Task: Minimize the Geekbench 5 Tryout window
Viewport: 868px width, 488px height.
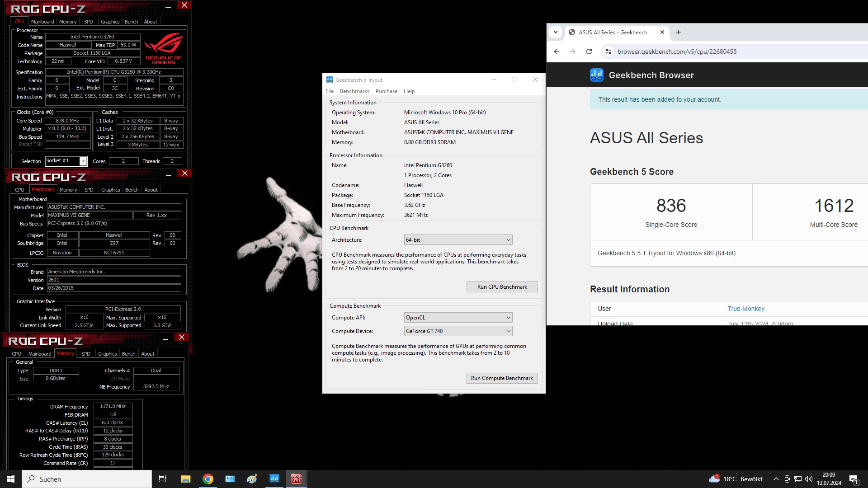Action: 494,80
